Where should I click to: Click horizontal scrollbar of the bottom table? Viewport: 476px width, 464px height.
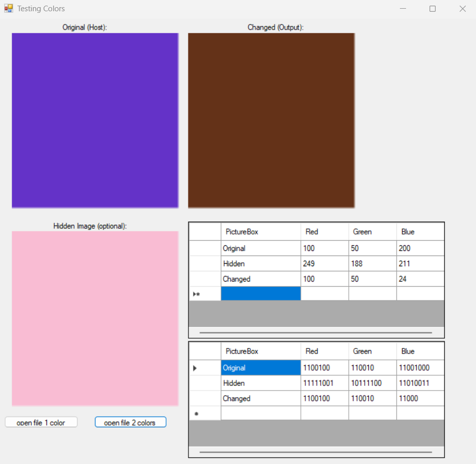click(316, 452)
